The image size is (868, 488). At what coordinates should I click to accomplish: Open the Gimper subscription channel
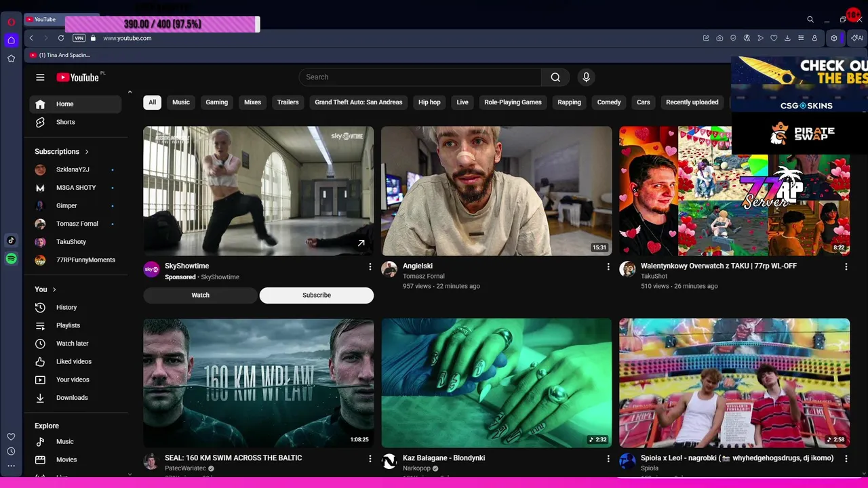click(75, 205)
